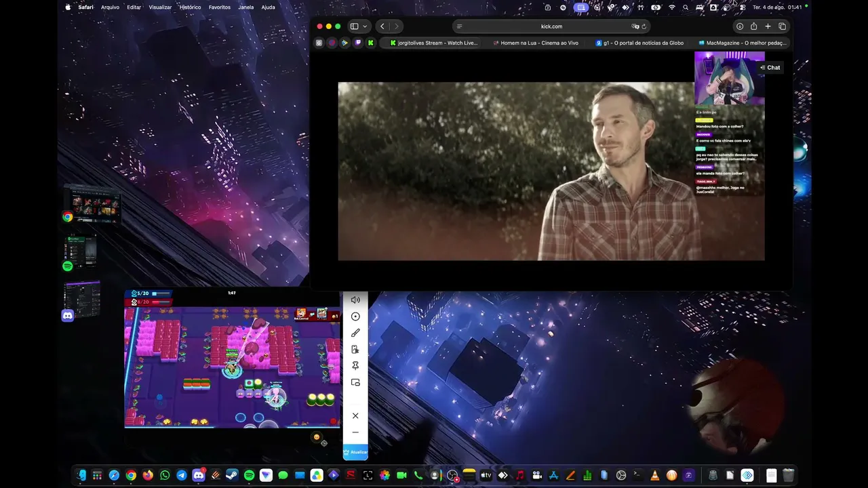Open the Histórico menu
The height and width of the screenshot is (488, 868).
[190, 7]
